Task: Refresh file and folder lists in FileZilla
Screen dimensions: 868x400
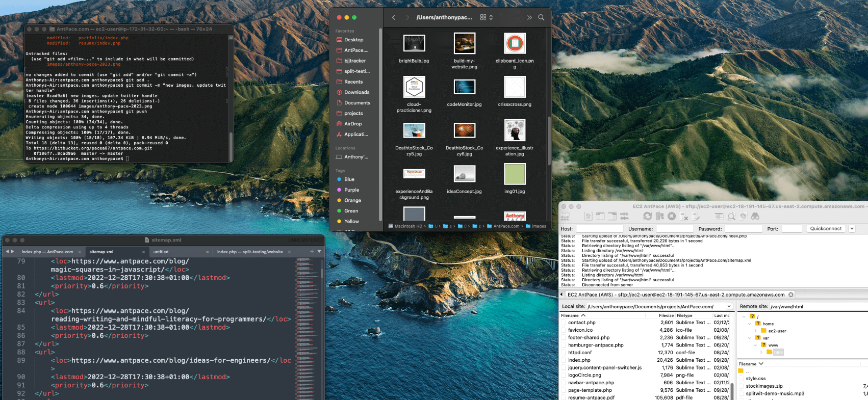Action: tap(647, 216)
